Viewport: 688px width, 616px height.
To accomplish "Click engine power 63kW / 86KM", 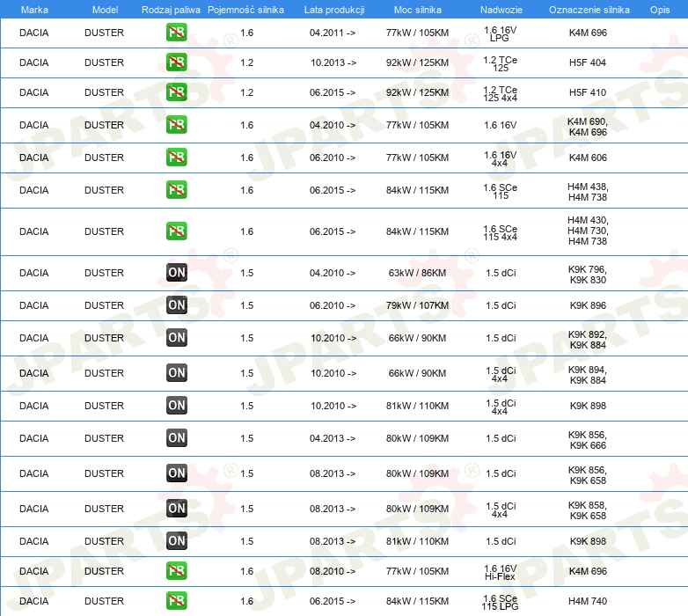I will click(x=417, y=273).
